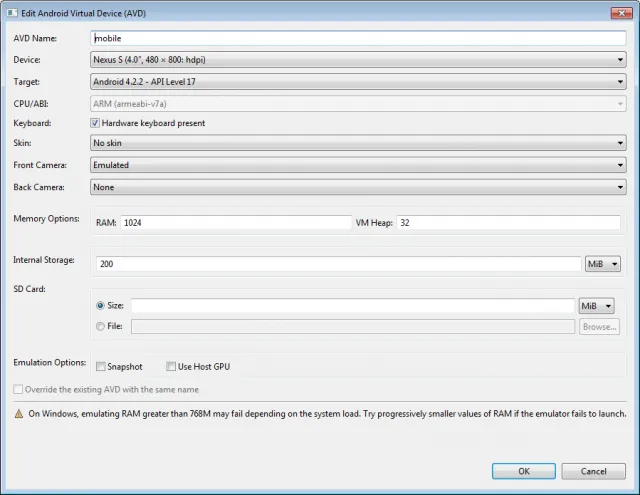Open the Back Camera dropdown

pos(358,187)
